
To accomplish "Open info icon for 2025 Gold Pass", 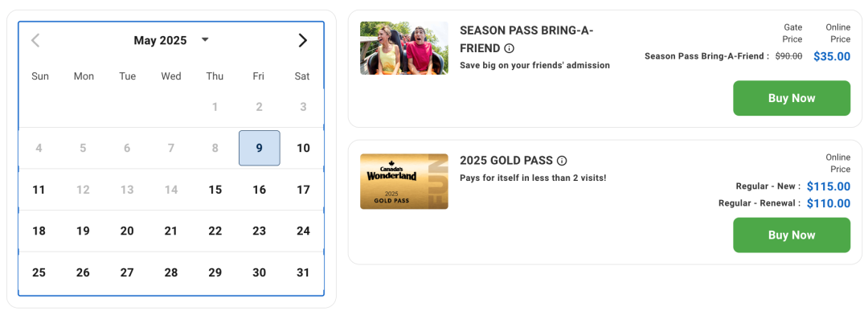I will click(x=562, y=161).
